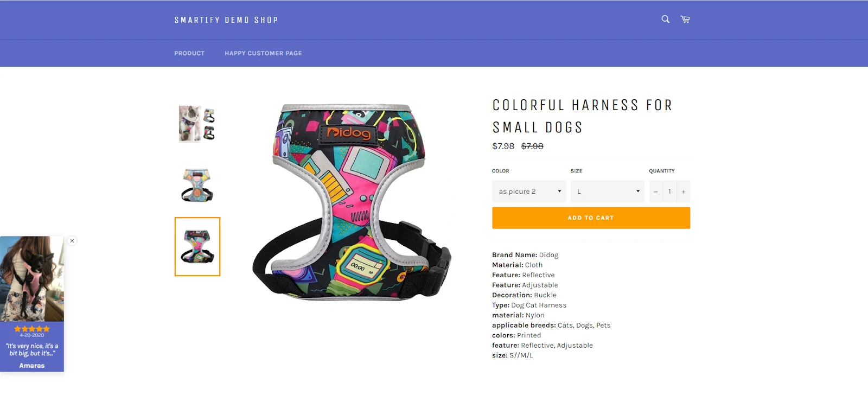Viewport: 868px width, 402px height.
Task: Close the customer review popup
Action: (x=72, y=241)
